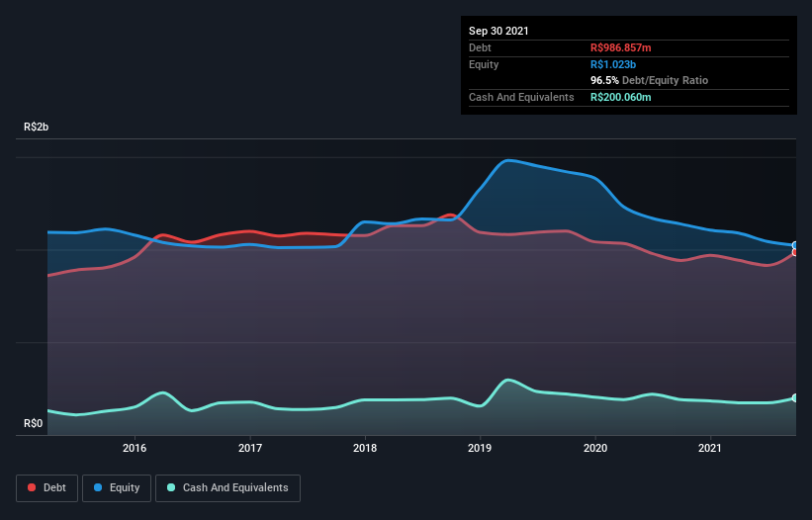
Task: Click the Debt value R$986.857m
Action: click(621, 47)
